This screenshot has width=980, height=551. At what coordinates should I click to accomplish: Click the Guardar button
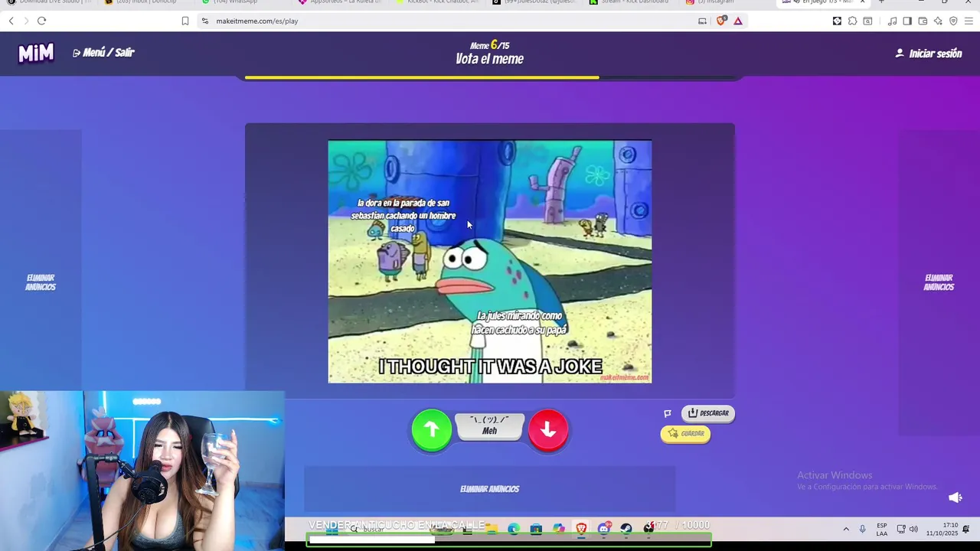(685, 433)
